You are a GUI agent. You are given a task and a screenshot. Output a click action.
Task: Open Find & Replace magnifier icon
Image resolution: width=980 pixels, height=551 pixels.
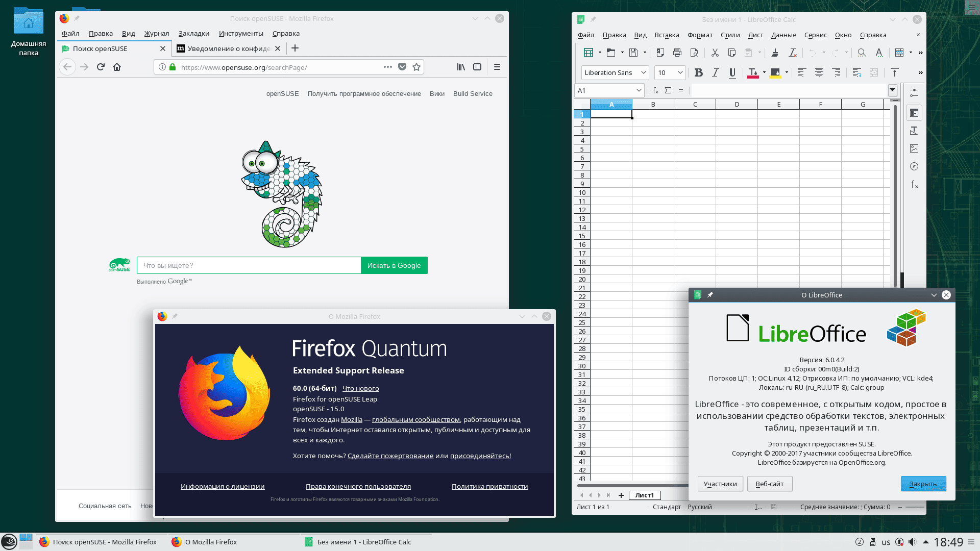(x=862, y=53)
